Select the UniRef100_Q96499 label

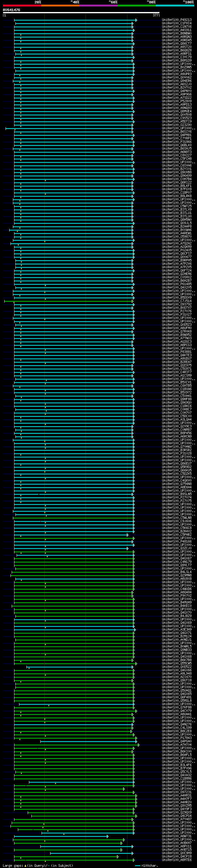coord(177,176)
